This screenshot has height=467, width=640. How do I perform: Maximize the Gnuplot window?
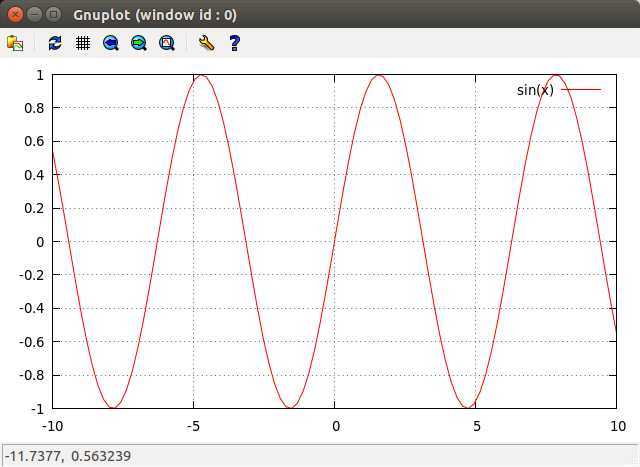pos(53,15)
